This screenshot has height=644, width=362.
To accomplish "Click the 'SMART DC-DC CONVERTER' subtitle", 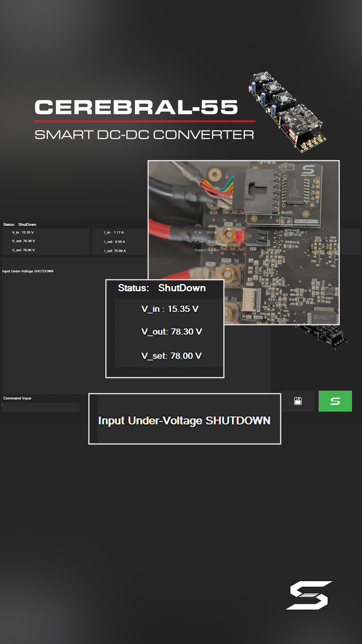I will click(144, 135).
